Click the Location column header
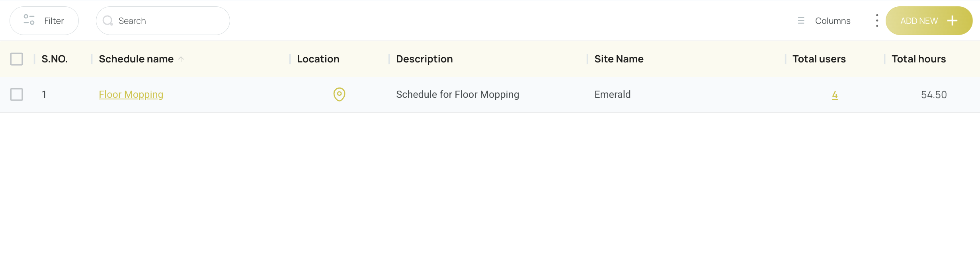Screen dimensions: 980x260 point(318,59)
